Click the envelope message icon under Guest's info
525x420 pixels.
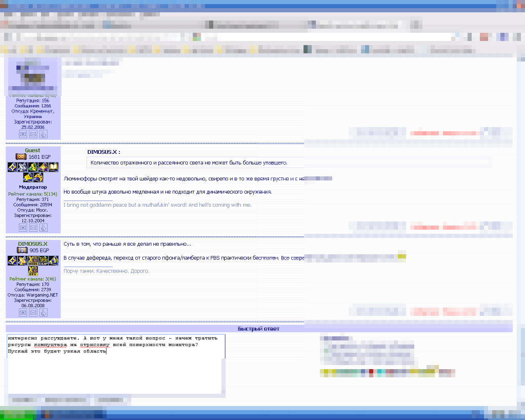point(33,228)
